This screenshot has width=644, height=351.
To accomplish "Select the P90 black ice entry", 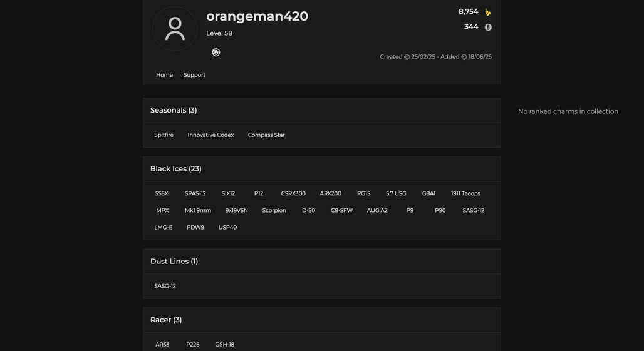I will pos(440,210).
